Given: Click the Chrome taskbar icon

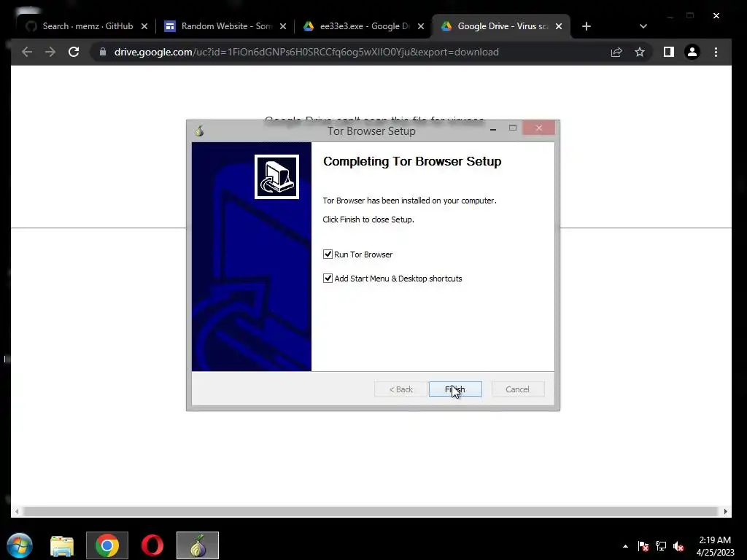Looking at the screenshot, I should [x=107, y=545].
